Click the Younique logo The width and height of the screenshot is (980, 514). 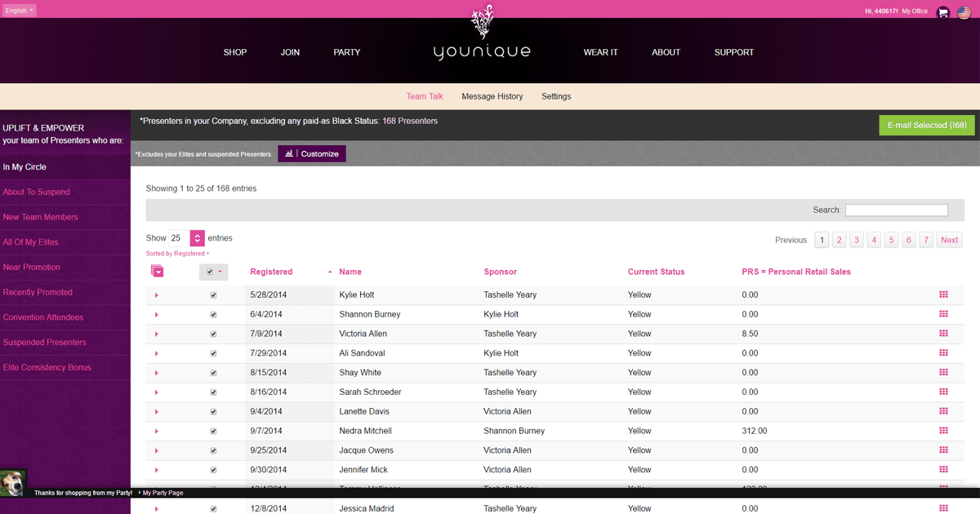tap(482, 34)
